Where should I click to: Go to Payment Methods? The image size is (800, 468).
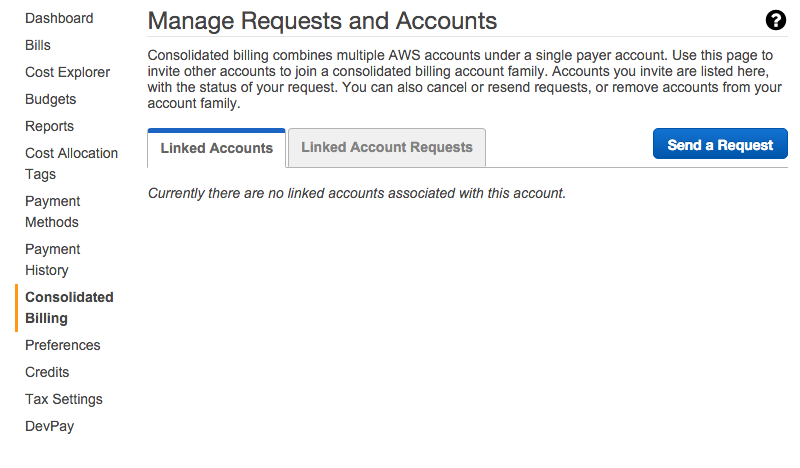click(x=53, y=211)
